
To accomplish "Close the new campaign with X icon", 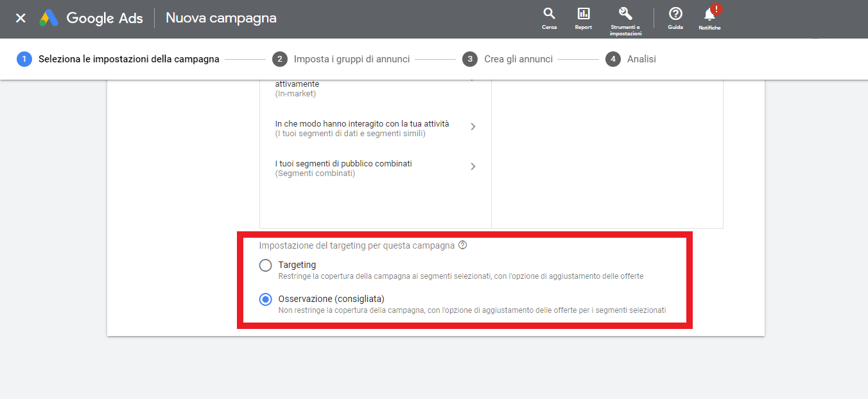I will coord(21,18).
